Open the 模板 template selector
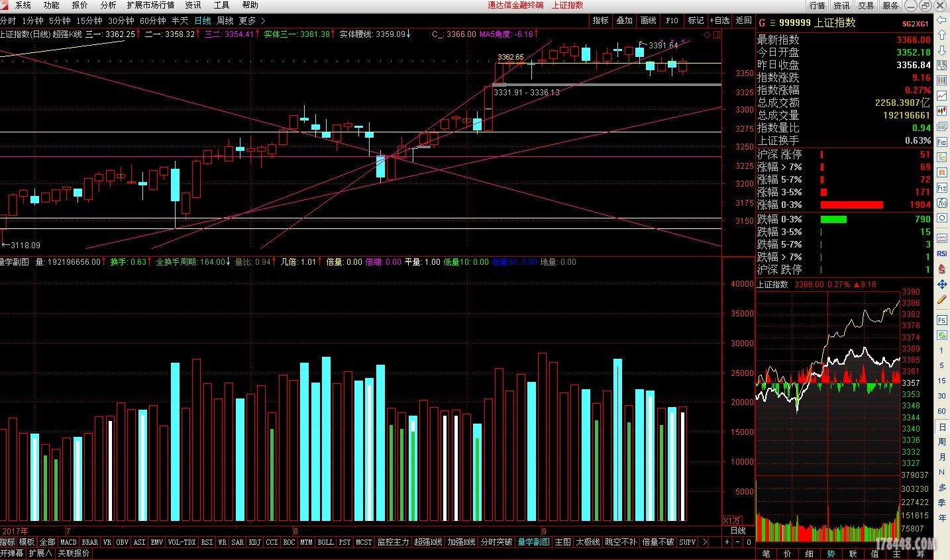 click(26, 542)
